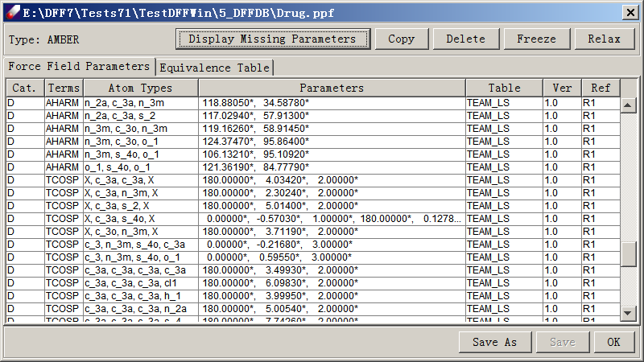This screenshot has height=362, width=644.
Task: Click the scrollbar up arrow
Action: click(628, 105)
